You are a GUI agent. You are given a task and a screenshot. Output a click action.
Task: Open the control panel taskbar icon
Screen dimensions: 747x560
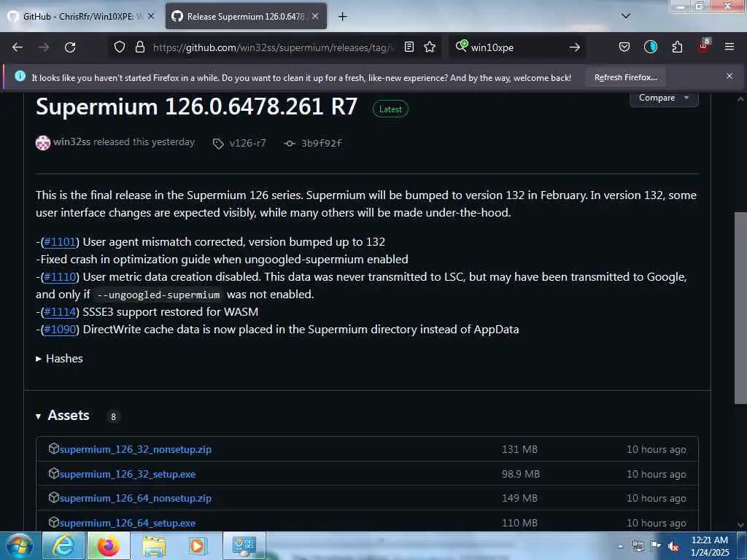(244, 546)
